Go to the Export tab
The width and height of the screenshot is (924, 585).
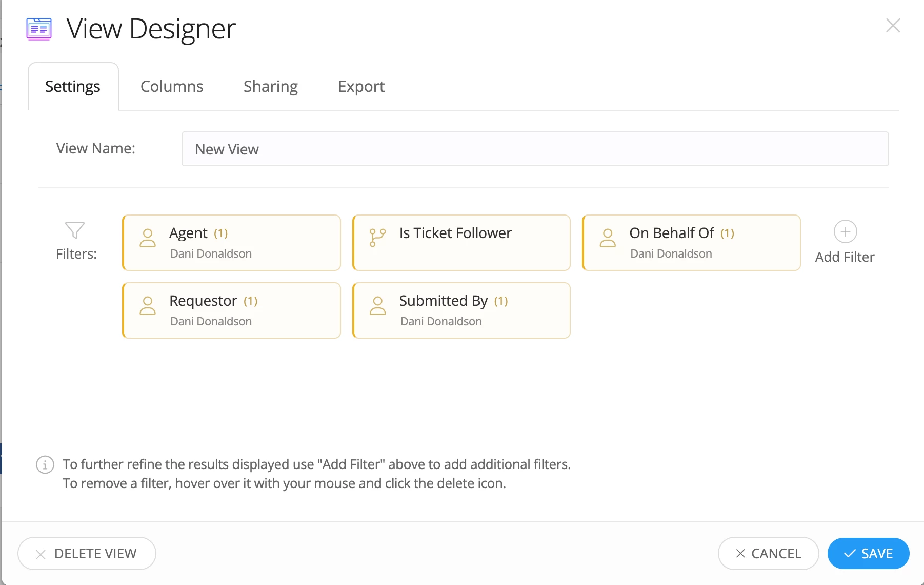361,86
